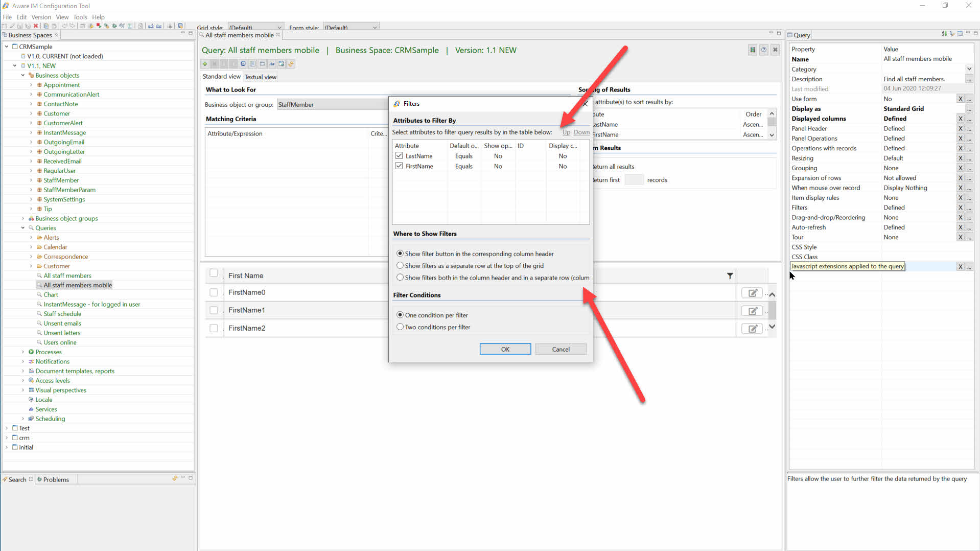The height and width of the screenshot is (551, 980).
Task: Open the Category property dropdown
Action: pyautogui.click(x=969, y=69)
